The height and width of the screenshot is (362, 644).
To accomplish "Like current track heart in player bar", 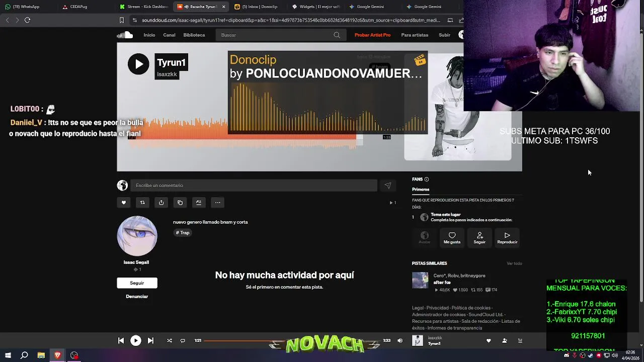I will pyautogui.click(x=489, y=340).
